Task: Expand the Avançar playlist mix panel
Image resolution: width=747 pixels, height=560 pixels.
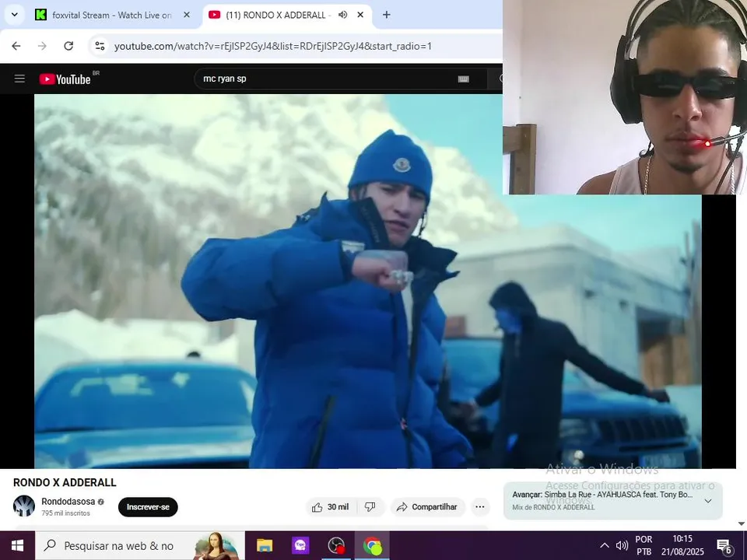Action: [x=708, y=501]
